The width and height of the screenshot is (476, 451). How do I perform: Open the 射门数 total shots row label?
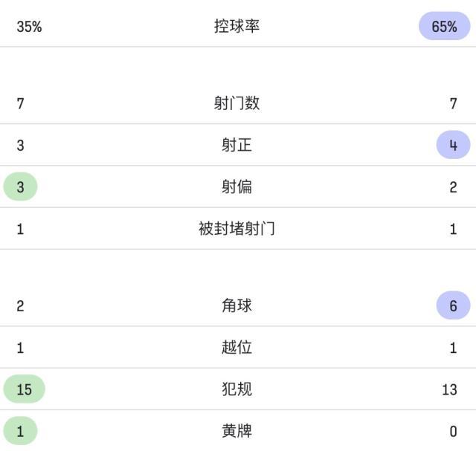237,103
